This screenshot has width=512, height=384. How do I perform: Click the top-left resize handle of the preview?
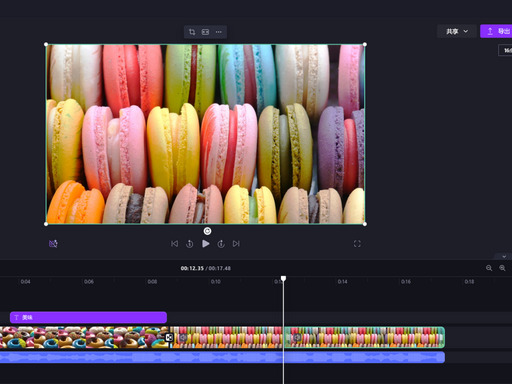click(46, 44)
